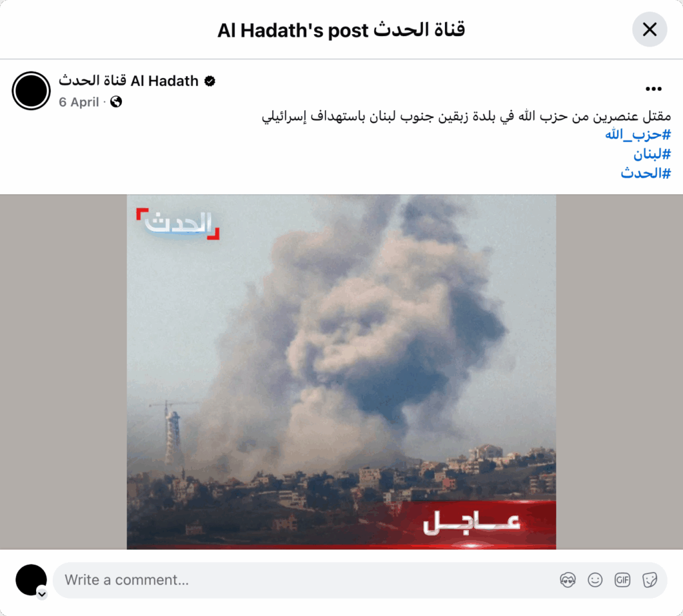The image size is (683, 616).
Task: Open the #حزب_الله hashtag
Action: (638, 135)
